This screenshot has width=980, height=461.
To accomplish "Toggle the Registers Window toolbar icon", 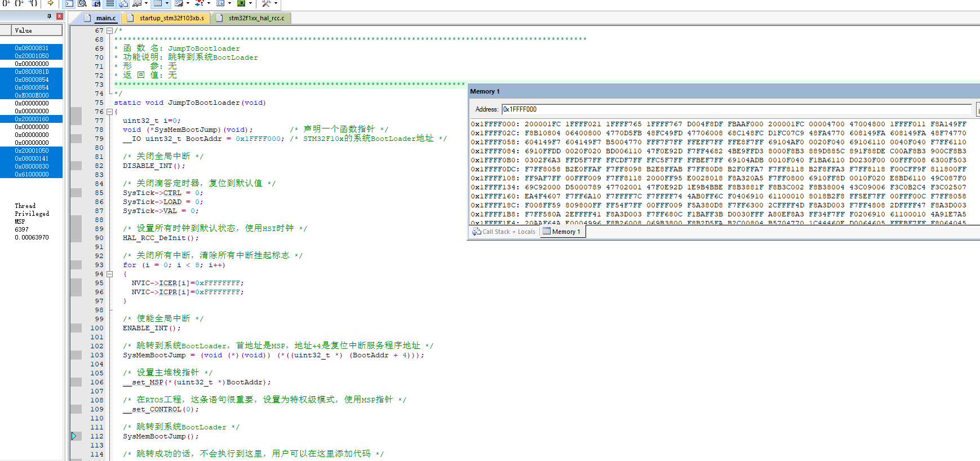I will click(110, 3).
